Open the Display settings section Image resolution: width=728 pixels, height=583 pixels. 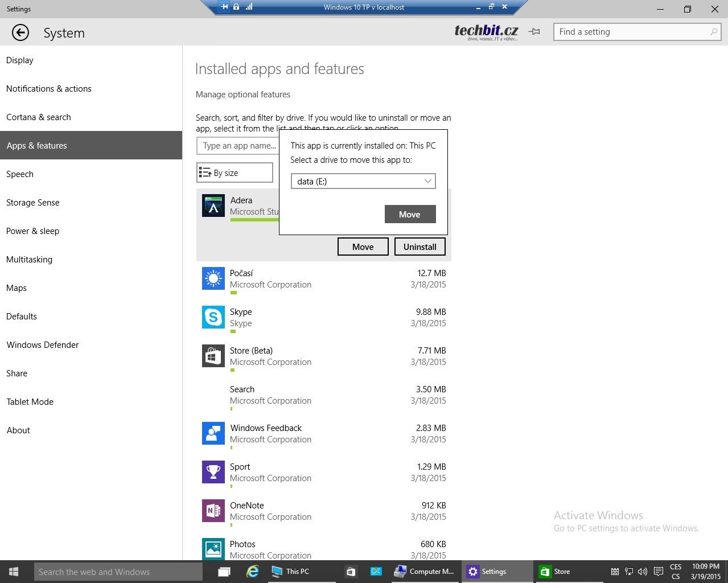point(20,60)
